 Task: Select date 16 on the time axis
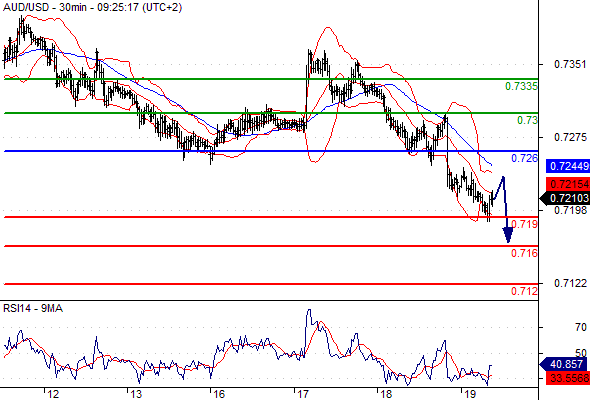click(x=219, y=394)
